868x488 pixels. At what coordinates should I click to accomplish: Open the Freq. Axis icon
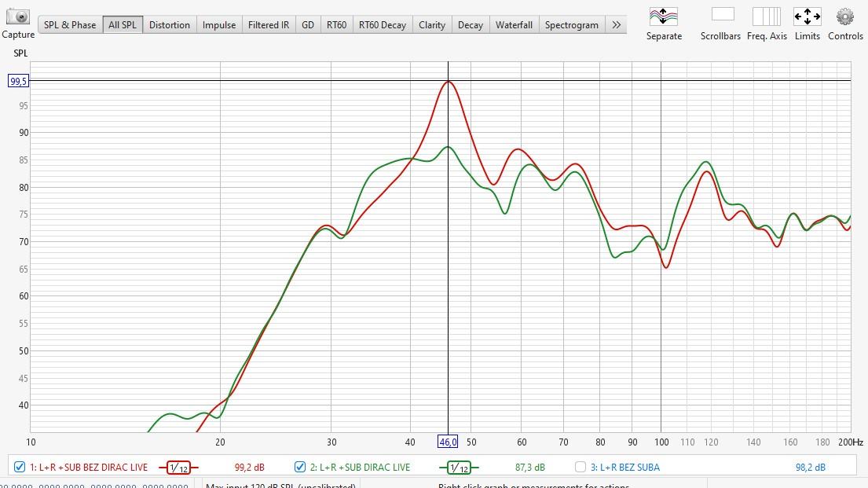coord(767,17)
